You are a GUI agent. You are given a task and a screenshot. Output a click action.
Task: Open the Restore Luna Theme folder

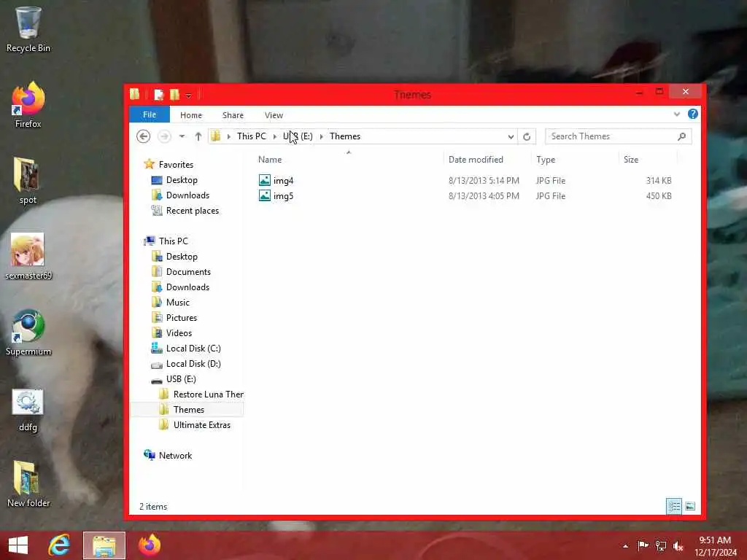pyautogui.click(x=208, y=394)
